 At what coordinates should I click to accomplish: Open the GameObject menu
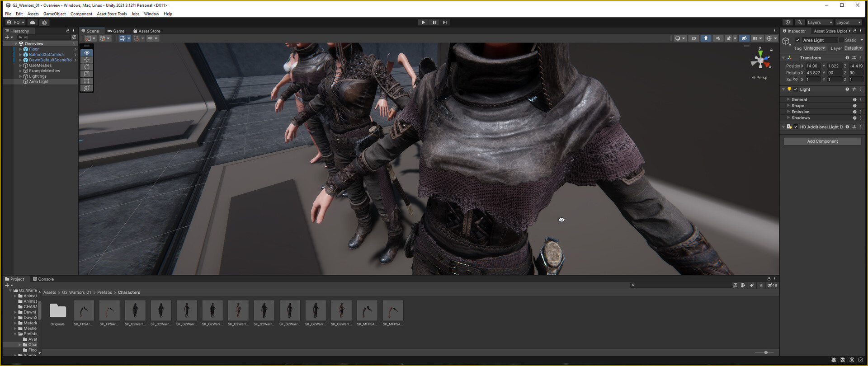(x=55, y=14)
